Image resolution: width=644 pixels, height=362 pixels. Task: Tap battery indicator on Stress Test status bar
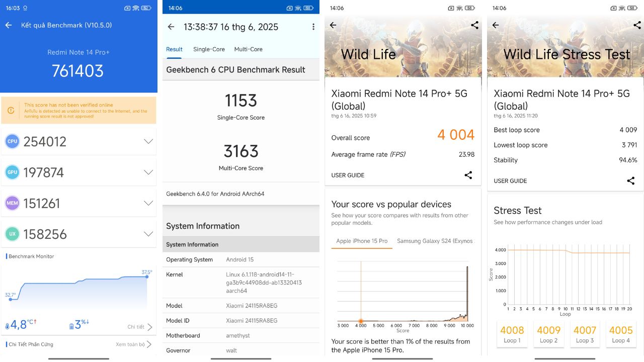point(632,8)
